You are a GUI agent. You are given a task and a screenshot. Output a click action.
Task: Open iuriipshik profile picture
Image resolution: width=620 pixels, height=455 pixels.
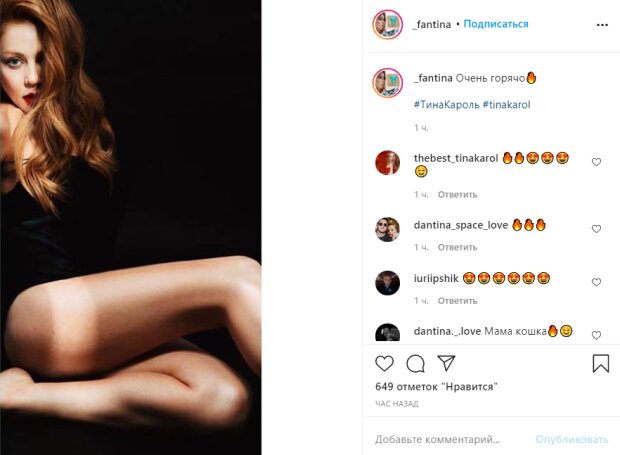[x=388, y=283]
